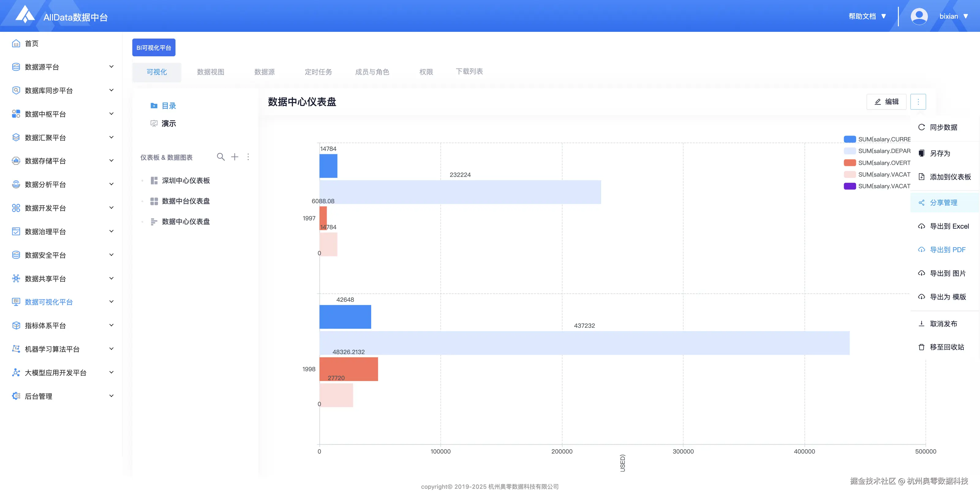Open 深圳中心仪表板 in the list
The height and width of the screenshot is (497, 980).
pos(186,181)
